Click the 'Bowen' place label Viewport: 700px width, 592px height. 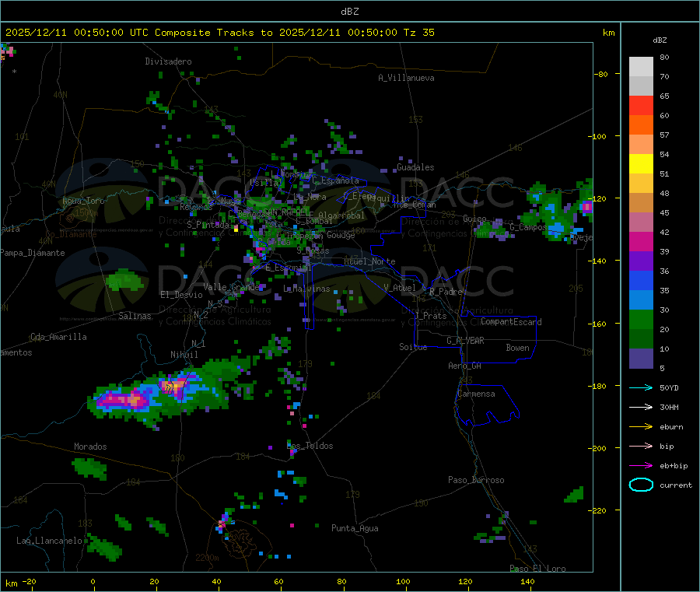tap(518, 348)
